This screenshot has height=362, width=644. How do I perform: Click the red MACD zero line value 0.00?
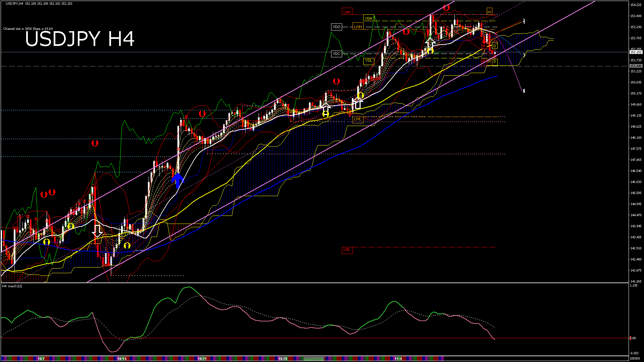tap(633, 338)
